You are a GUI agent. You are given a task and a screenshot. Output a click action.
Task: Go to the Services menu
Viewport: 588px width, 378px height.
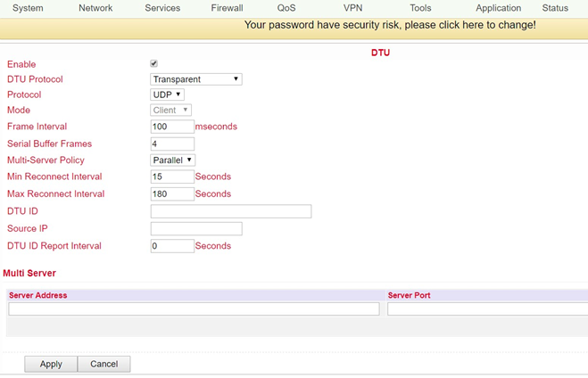(x=162, y=8)
